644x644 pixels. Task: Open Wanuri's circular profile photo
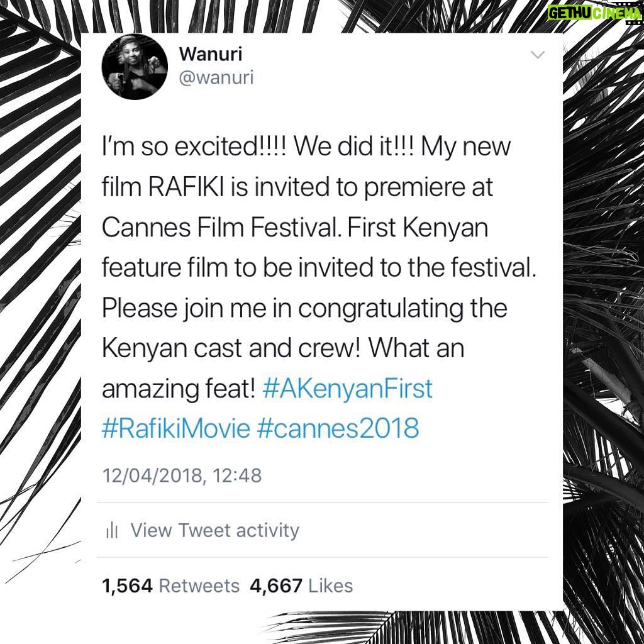pyautogui.click(x=135, y=67)
